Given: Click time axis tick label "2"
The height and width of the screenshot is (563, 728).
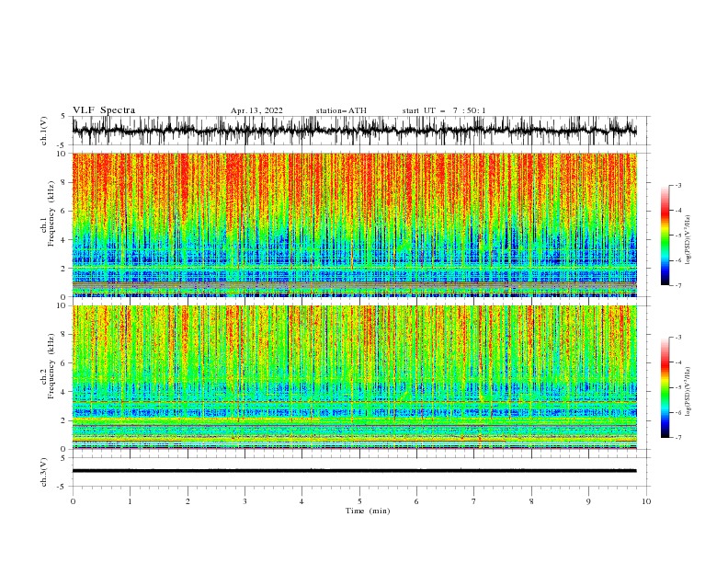Looking at the screenshot, I should tap(188, 501).
